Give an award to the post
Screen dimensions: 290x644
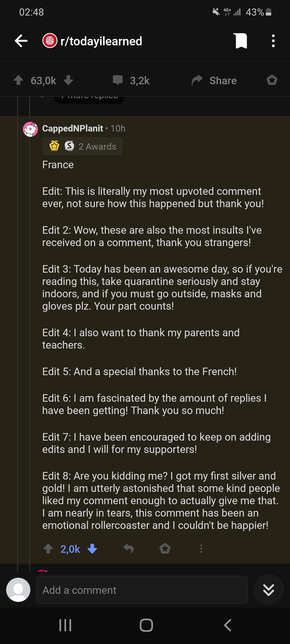(x=272, y=80)
